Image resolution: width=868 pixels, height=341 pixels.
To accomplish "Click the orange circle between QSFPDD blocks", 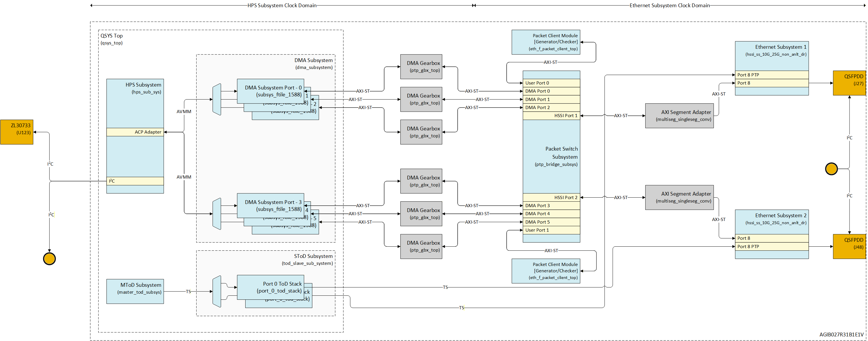I will pos(831,169).
